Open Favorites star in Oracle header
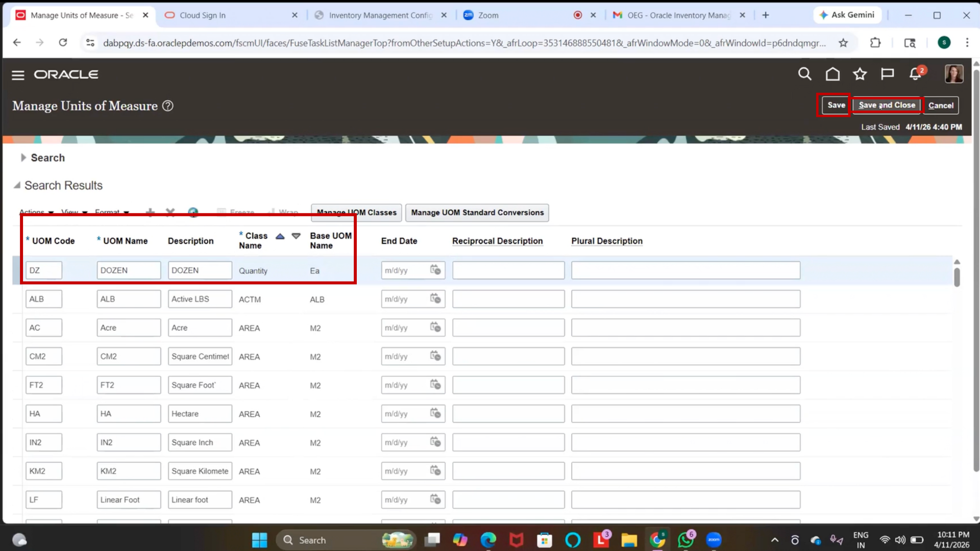The width and height of the screenshot is (980, 551). click(x=860, y=74)
